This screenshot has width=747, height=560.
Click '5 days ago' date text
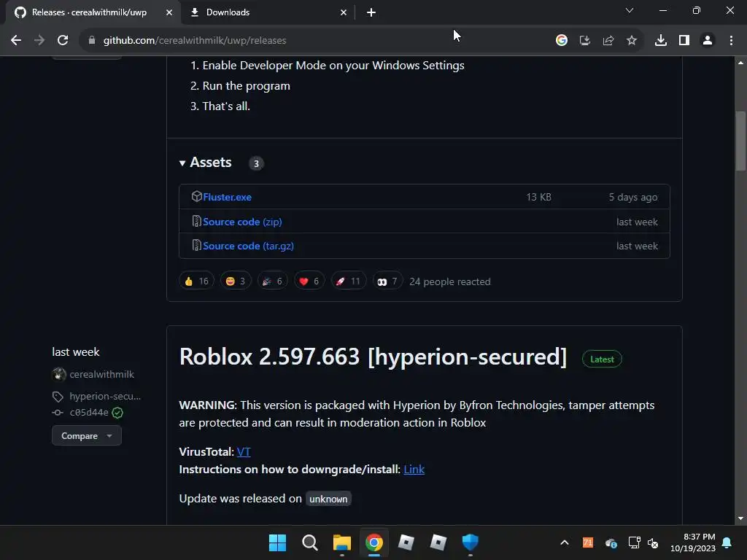tap(633, 197)
